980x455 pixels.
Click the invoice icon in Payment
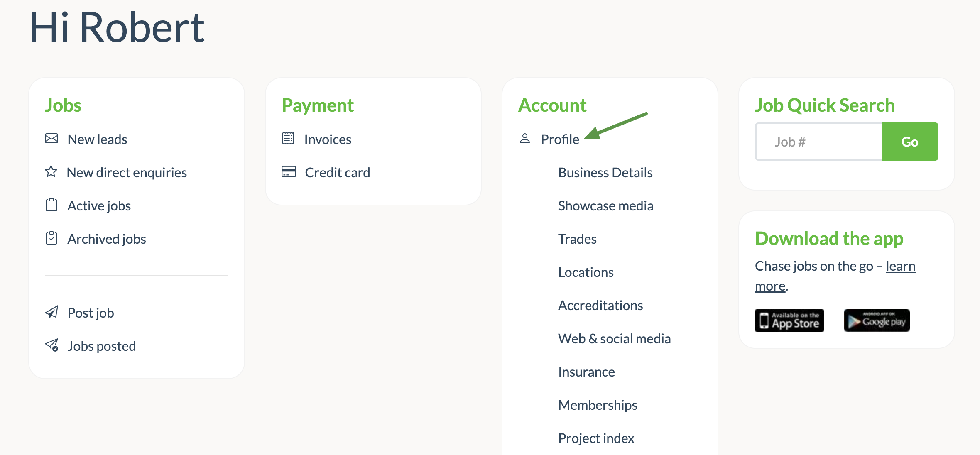tap(288, 139)
